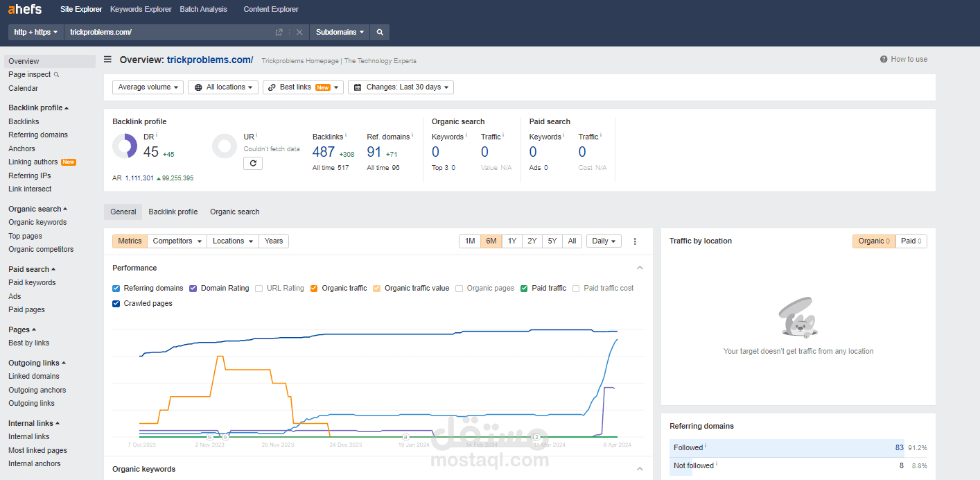Open target URL in new tab icon
The height and width of the screenshot is (480, 980).
coord(279,32)
